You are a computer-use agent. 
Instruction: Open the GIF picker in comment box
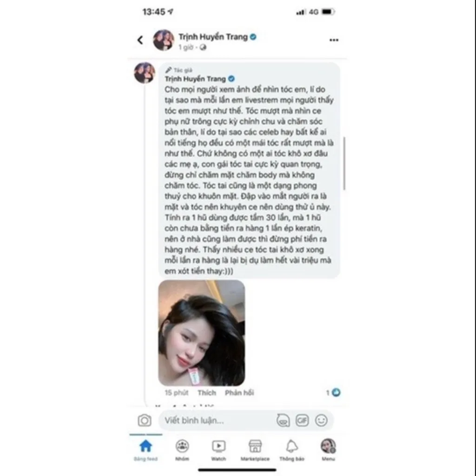point(302,420)
